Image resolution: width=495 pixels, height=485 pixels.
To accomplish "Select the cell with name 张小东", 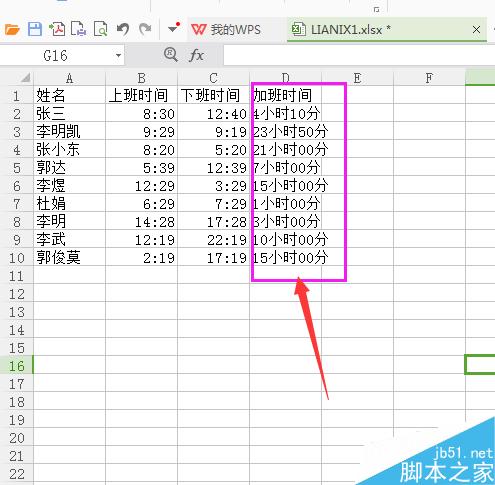I will click(x=69, y=149).
